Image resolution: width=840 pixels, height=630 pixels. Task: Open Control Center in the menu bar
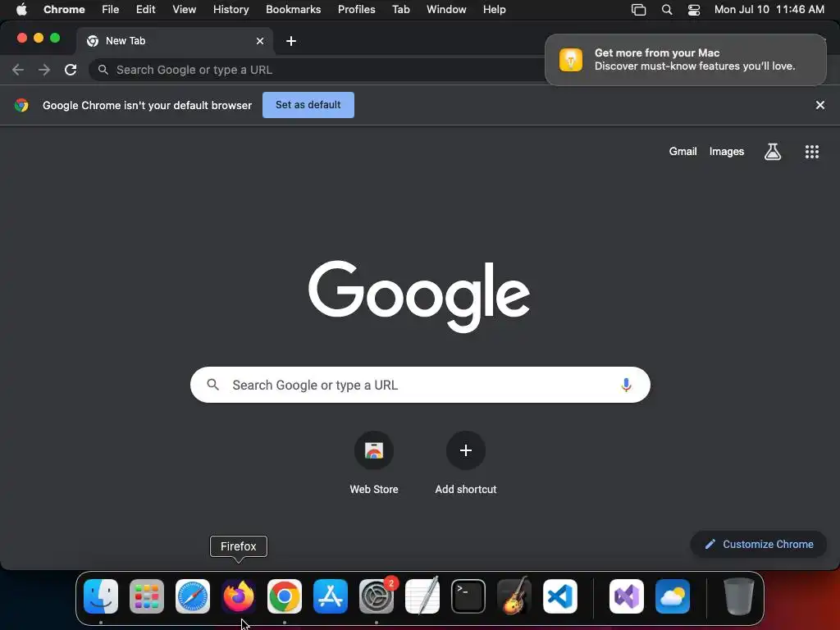pos(694,10)
